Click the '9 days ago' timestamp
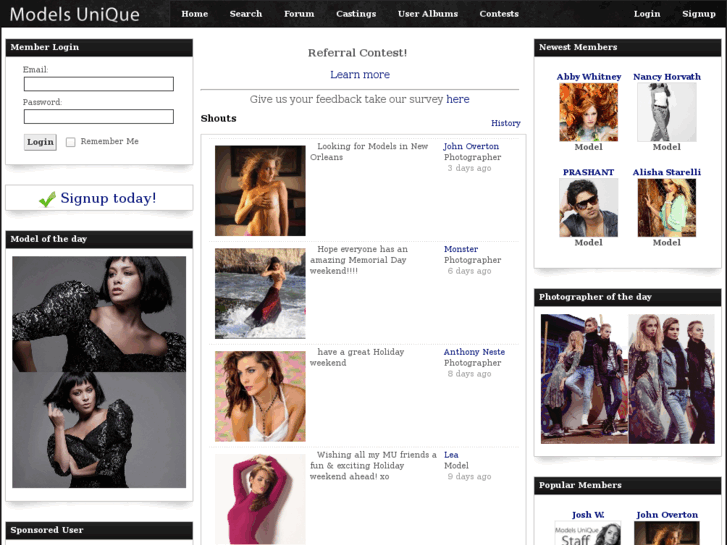 click(x=469, y=476)
